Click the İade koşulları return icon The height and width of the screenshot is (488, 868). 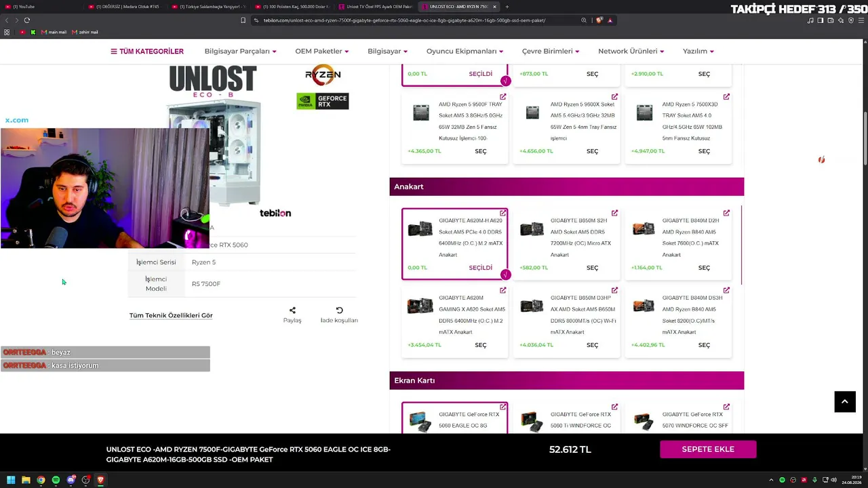(339, 310)
